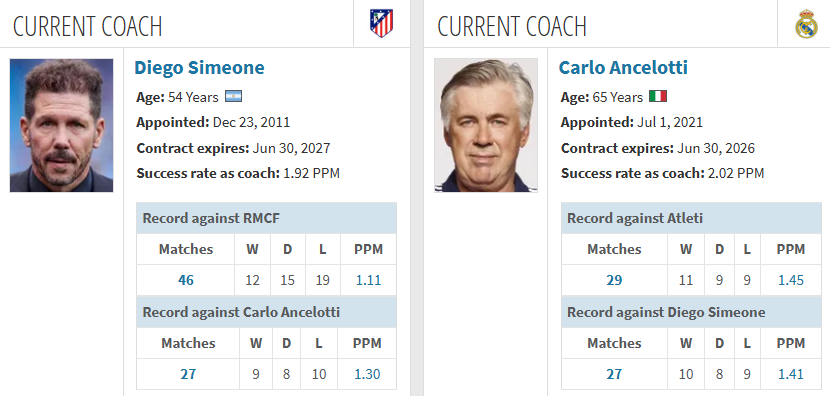830x396 pixels.
Task: Click the Argentina flag icon
Action: point(233,96)
